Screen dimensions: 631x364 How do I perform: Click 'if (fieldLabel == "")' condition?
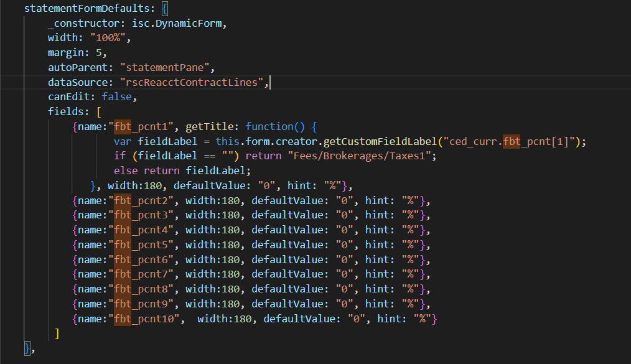coord(176,156)
